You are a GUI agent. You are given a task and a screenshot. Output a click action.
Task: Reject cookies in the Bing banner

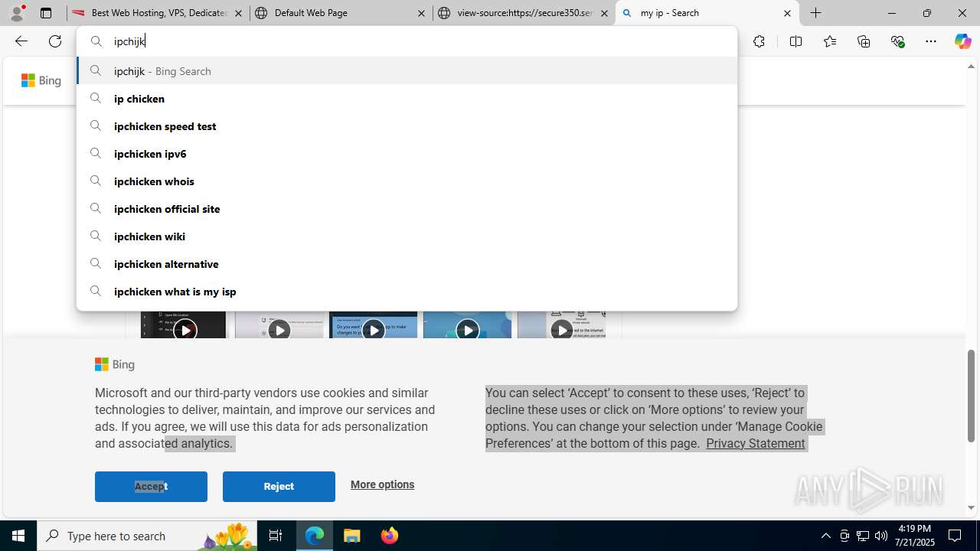pyautogui.click(x=279, y=487)
